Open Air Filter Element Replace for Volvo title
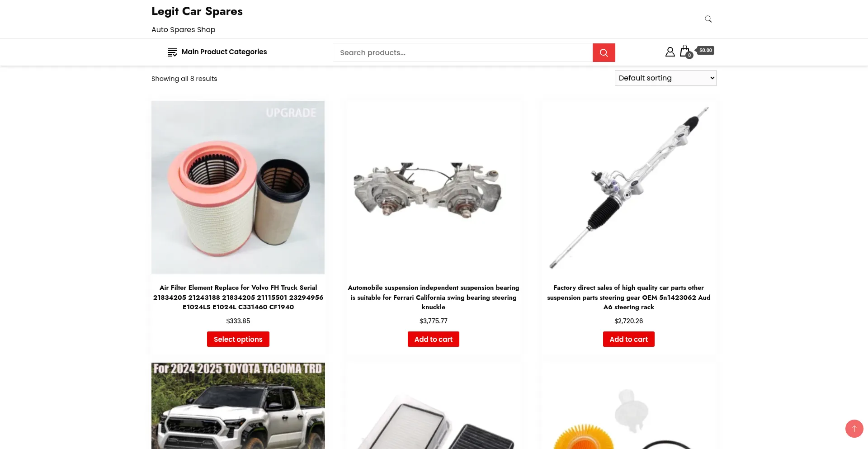 click(238, 297)
